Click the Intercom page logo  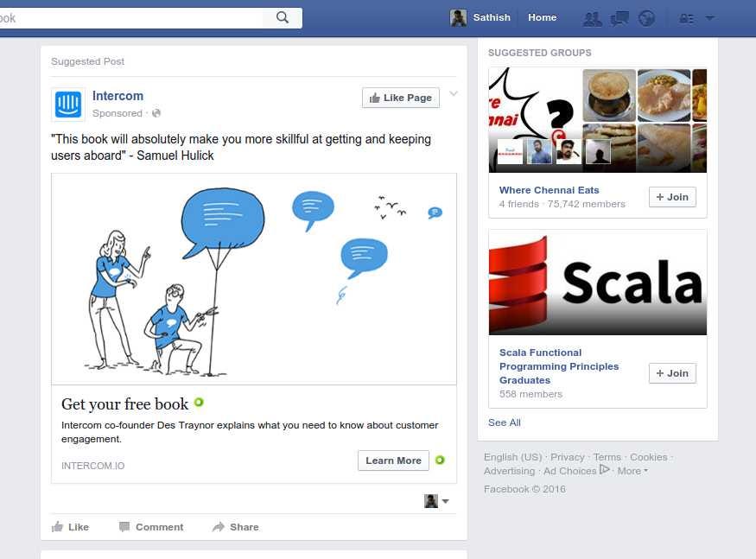point(68,105)
